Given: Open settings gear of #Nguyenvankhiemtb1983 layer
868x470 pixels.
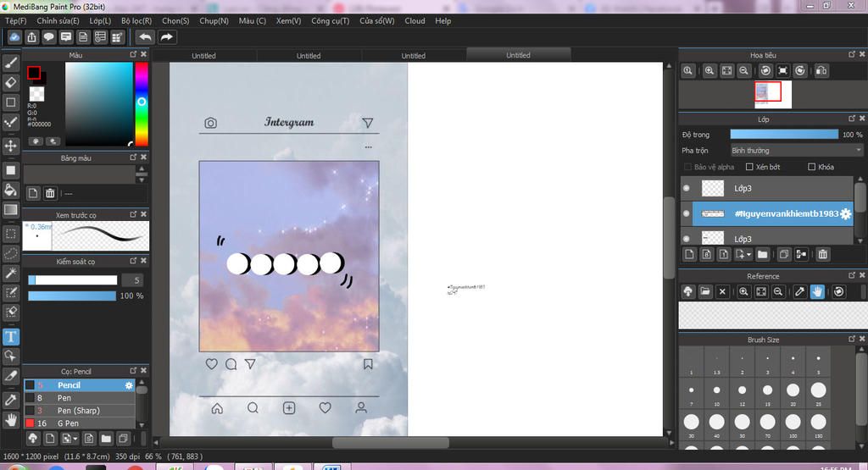Looking at the screenshot, I should [x=845, y=213].
